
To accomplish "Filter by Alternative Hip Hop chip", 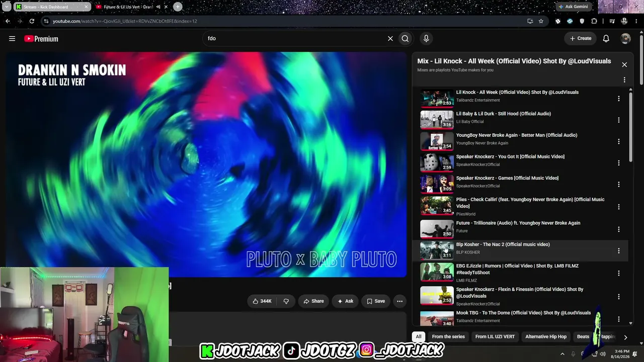I will click(546, 337).
